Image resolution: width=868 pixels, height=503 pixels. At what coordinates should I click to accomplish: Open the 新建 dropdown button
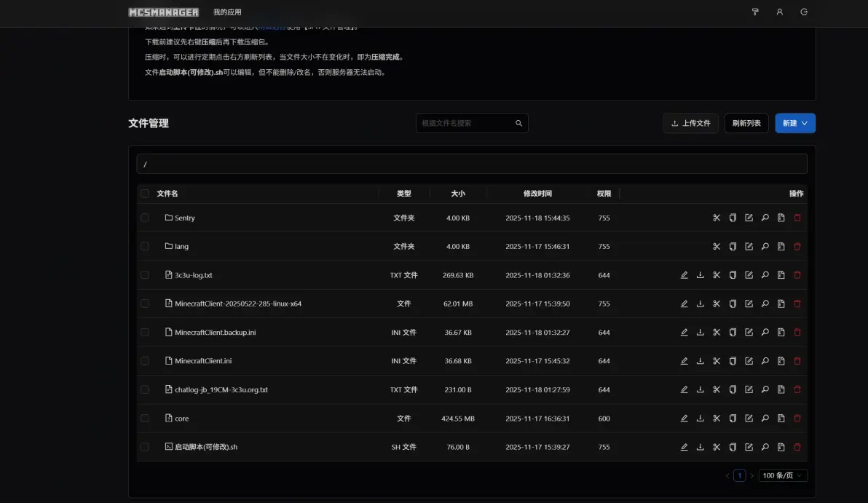tap(795, 124)
